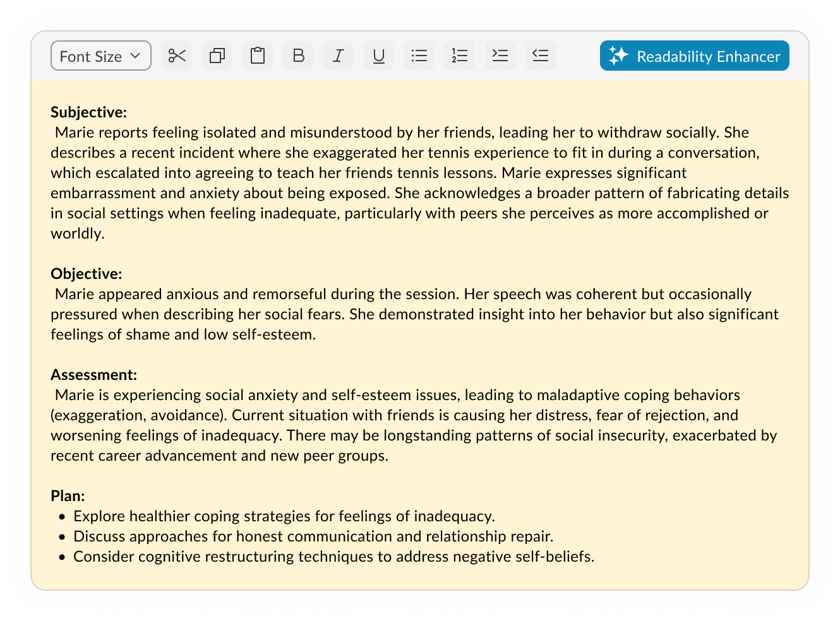The width and height of the screenshot is (840, 621).
Task: Click the bullet about healthier coping strategies
Action: click(x=284, y=516)
